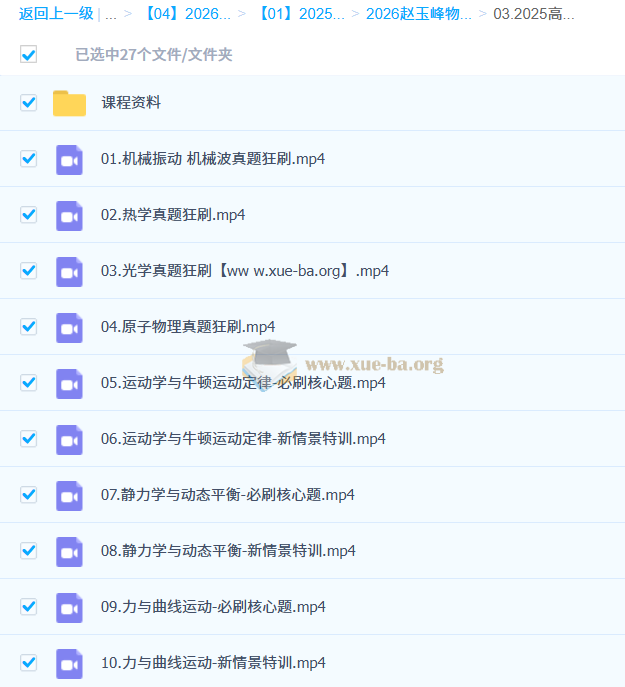625x687 pixels.
Task: Uncheck checkbox for 01.机械振动 机械波真题狂刷.mp4
Action: (28, 159)
